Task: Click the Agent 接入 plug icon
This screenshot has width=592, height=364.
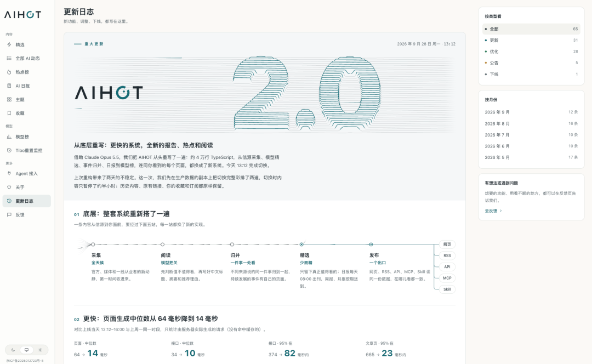Action: click(9, 173)
